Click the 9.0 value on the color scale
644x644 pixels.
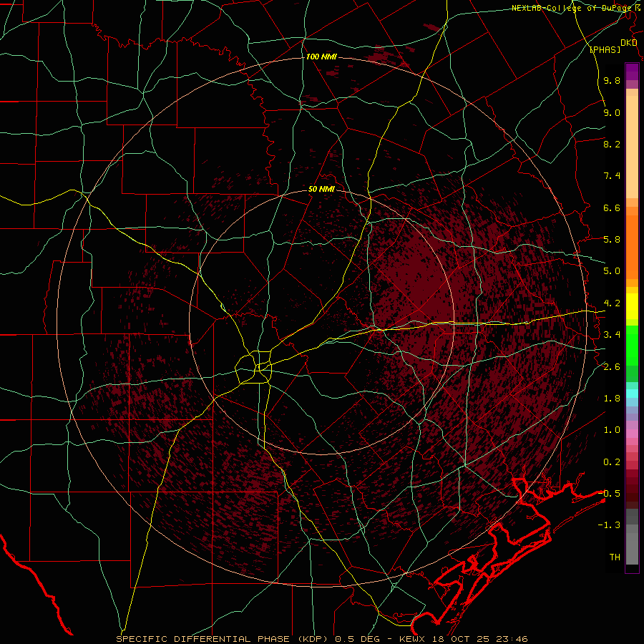(x=612, y=113)
